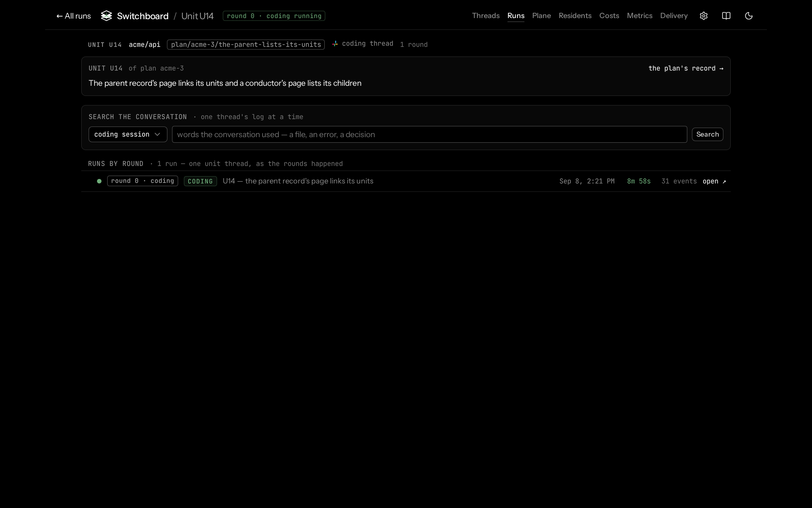Click the green CODING status tag
The width and height of the screenshot is (812, 508).
200,181
